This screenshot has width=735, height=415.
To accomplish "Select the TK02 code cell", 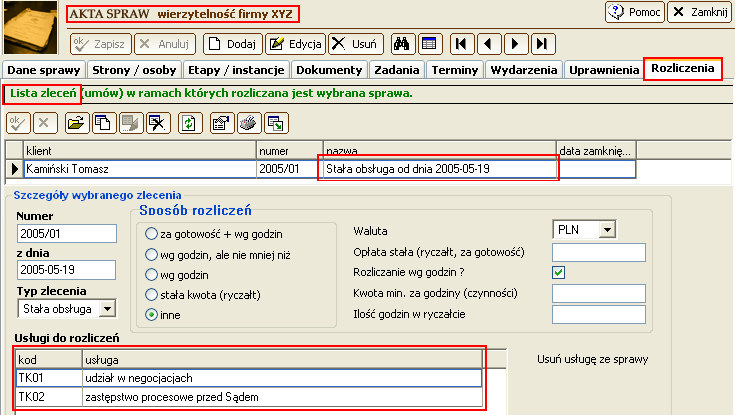I will [x=49, y=397].
